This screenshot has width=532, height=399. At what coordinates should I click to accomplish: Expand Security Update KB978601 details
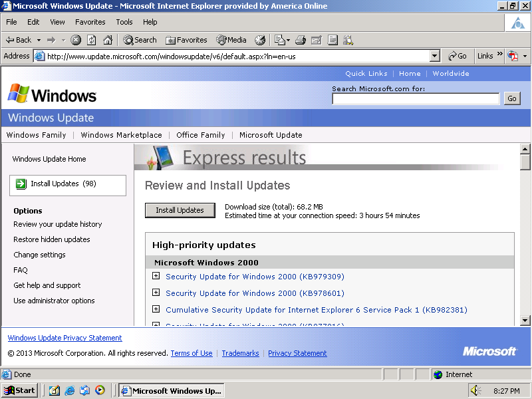coord(156,293)
